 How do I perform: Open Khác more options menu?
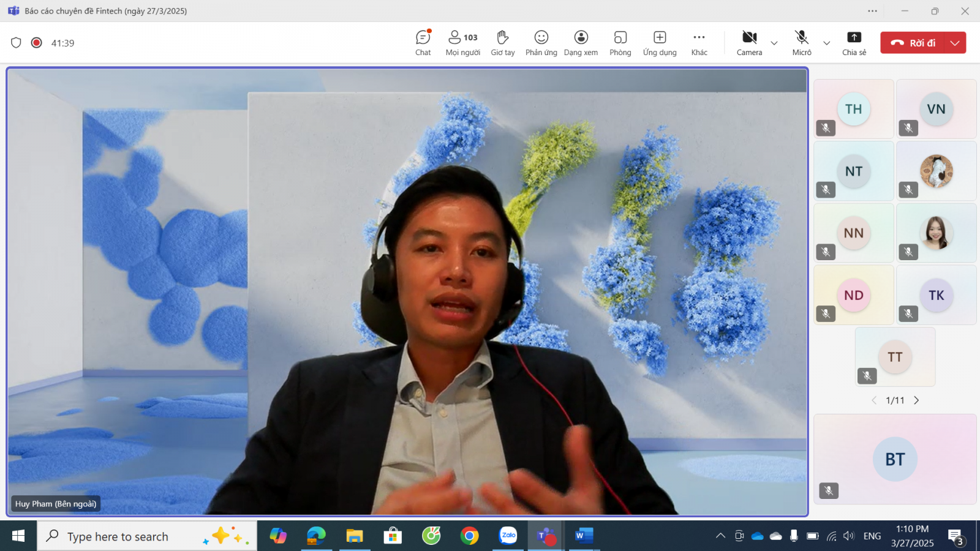click(x=699, y=43)
